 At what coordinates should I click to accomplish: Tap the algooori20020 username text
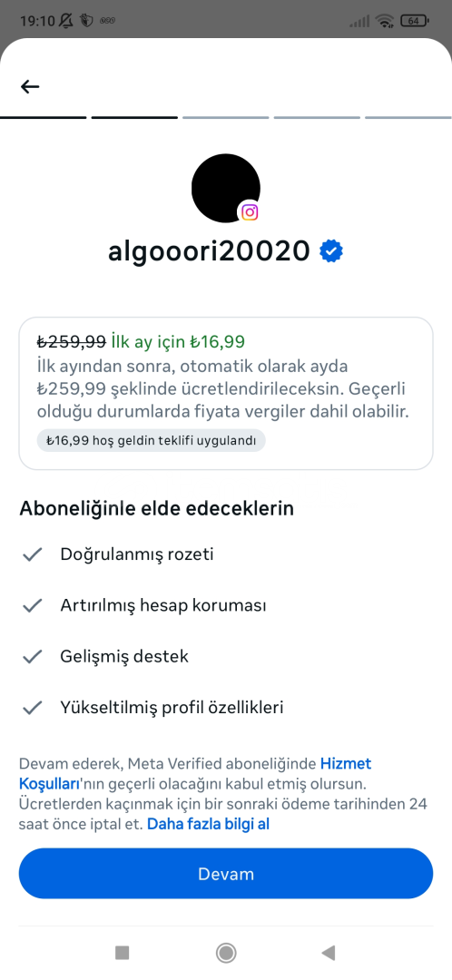click(x=209, y=251)
